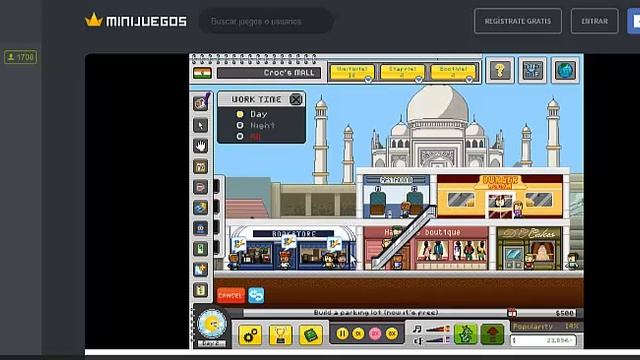Select the brown shop build tool
This screenshot has width=640, height=360.
click(x=200, y=167)
